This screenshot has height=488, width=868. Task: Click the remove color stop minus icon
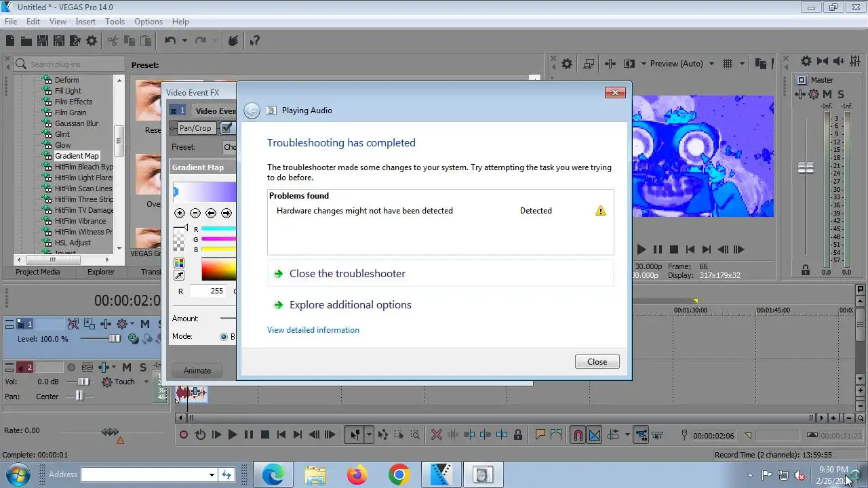[195, 213]
